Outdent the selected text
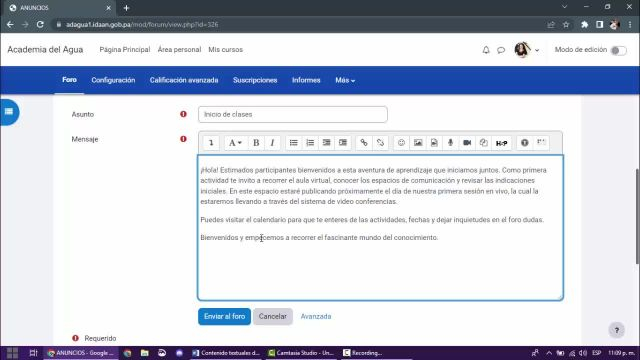This screenshot has height=360, width=640. pyautogui.click(x=327, y=143)
